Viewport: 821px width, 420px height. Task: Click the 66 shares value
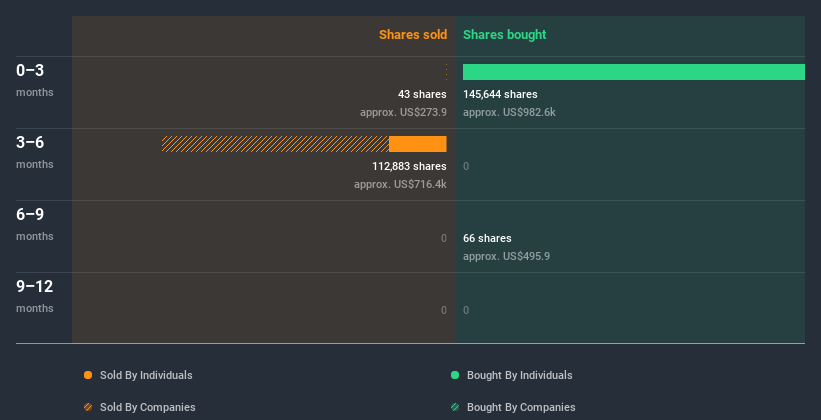[x=487, y=238]
